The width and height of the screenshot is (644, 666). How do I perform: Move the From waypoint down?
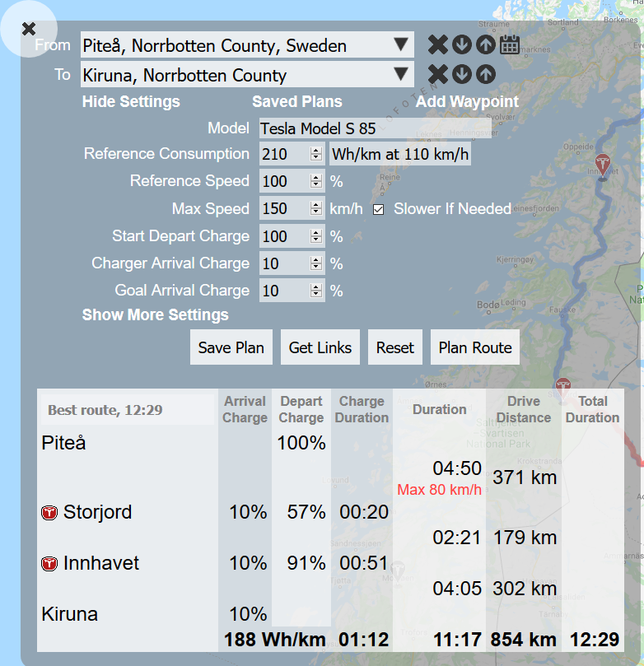tap(462, 44)
